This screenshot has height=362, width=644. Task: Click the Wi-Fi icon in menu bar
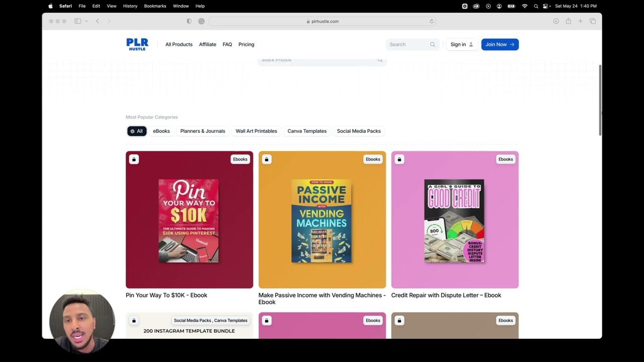click(525, 6)
